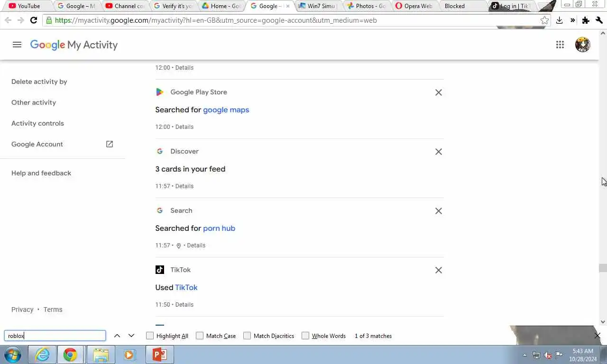Screen dimensions: 607x364
Task: Open the google maps search link
Action: pyautogui.click(x=226, y=109)
